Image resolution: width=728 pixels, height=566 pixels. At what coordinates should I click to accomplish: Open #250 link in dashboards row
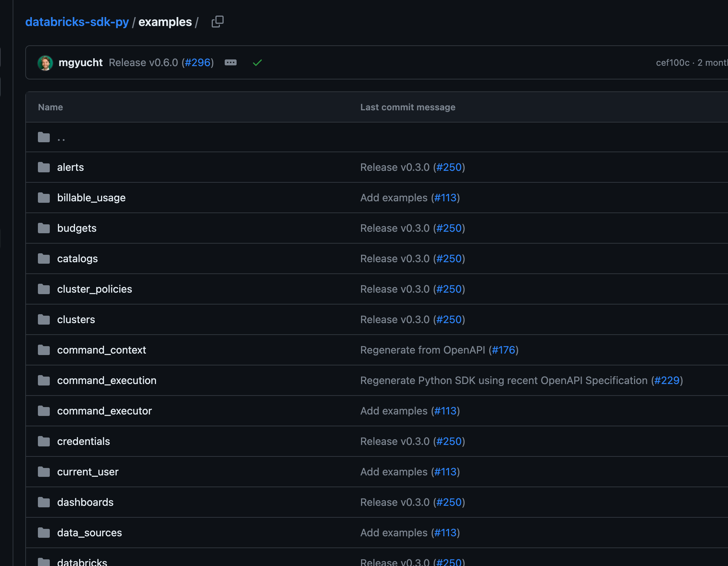[449, 502]
